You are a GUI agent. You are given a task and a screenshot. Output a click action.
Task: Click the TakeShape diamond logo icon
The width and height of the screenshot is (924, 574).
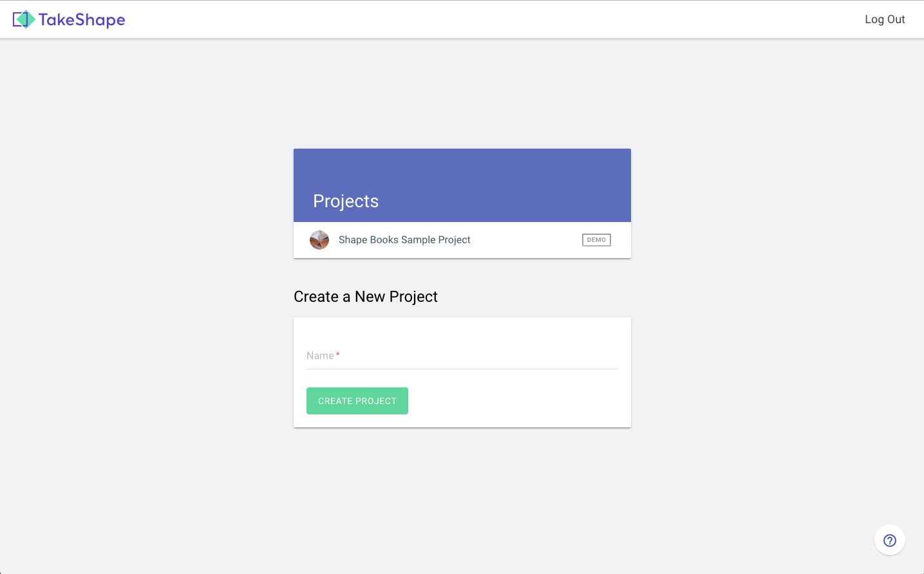24,19
